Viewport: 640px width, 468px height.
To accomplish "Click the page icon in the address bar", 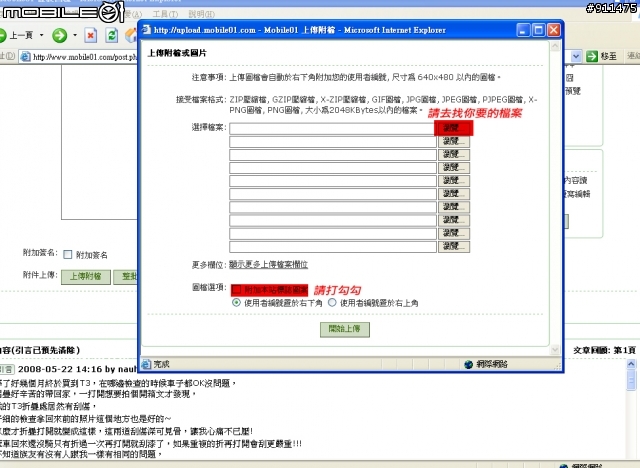I will (26, 57).
